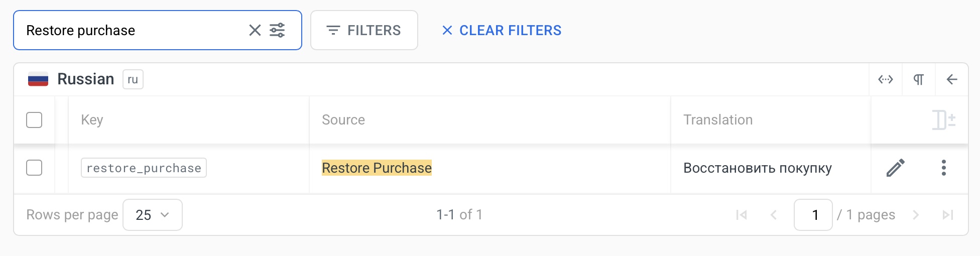Go to first page

[742, 215]
